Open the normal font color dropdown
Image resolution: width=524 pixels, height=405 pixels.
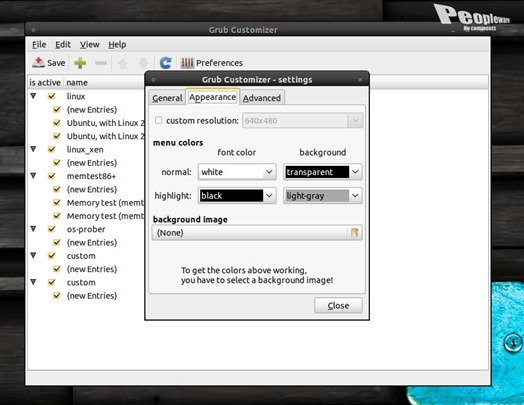pyautogui.click(x=237, y=172)
